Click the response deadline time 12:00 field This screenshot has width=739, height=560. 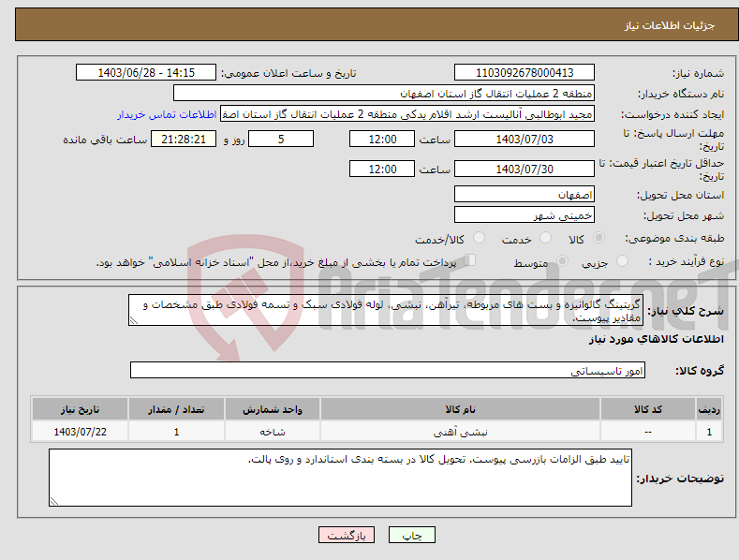(382, 139)
